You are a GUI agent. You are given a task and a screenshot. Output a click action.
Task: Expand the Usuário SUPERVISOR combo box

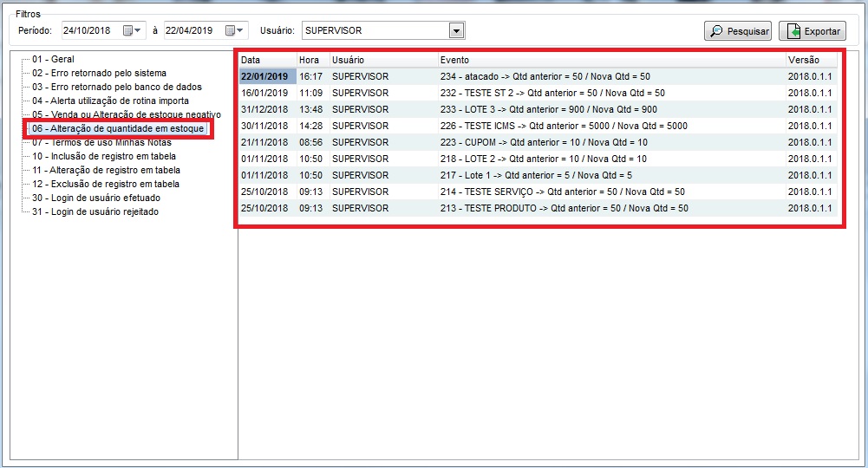coord(457,30)
